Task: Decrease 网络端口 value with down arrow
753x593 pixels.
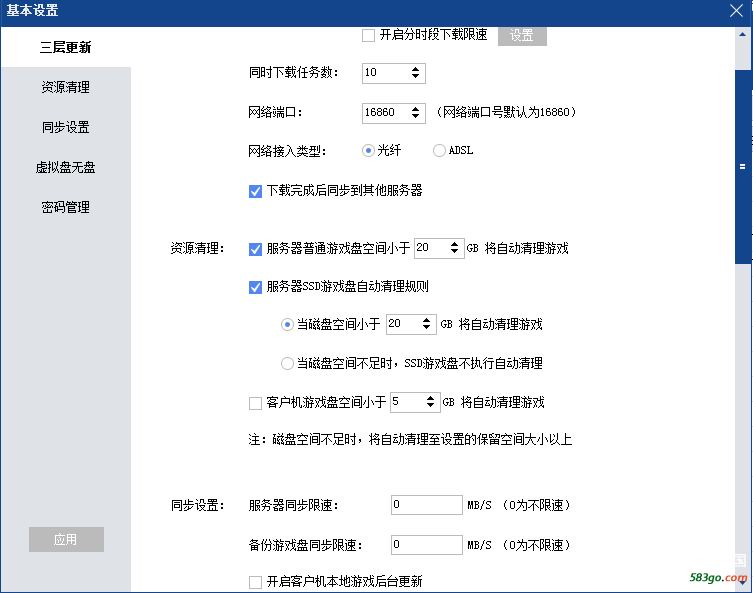Action: tap(415, 116)
